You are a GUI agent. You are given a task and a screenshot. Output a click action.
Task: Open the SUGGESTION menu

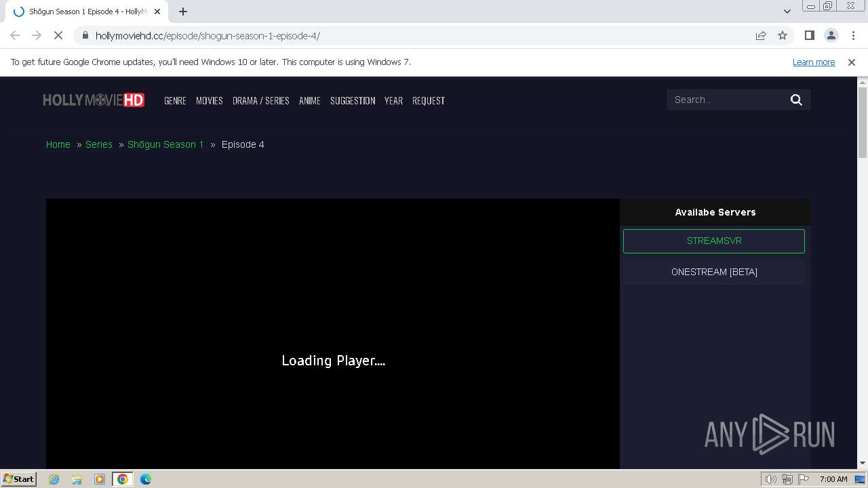coord(353,100)
